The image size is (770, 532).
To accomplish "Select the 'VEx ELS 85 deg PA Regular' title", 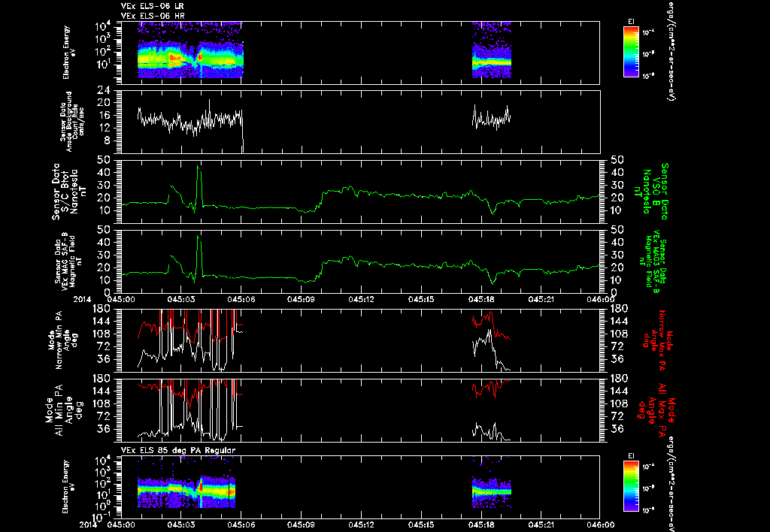I will point(177,450).
